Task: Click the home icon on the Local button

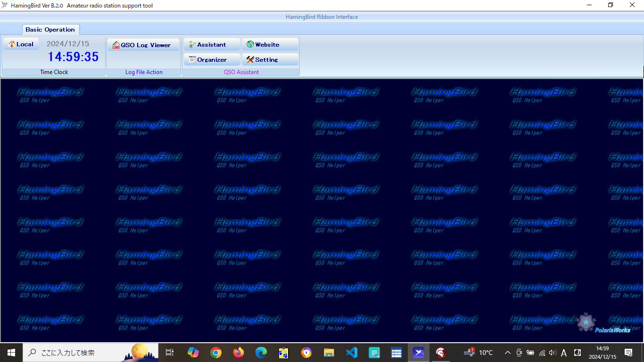Action: (x=12, y=44)
